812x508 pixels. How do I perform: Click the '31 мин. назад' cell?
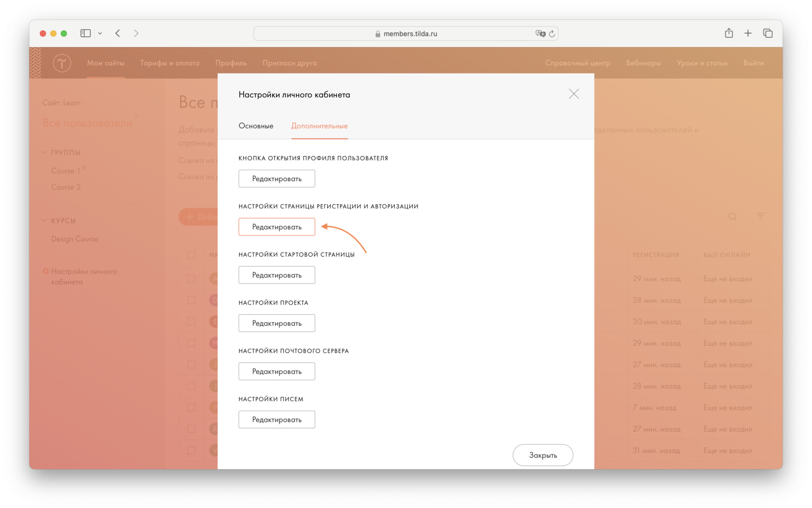[656, 450]
